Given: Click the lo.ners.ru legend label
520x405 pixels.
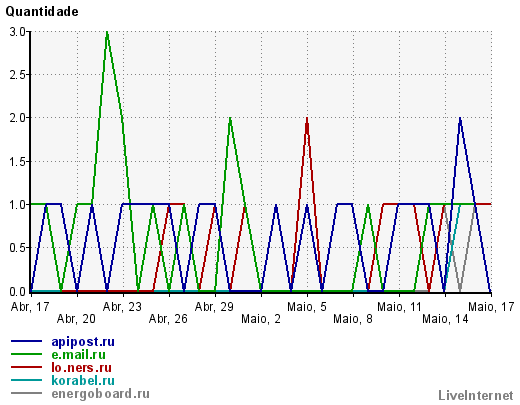Looking at the screenshot, I should coord(81,367).
